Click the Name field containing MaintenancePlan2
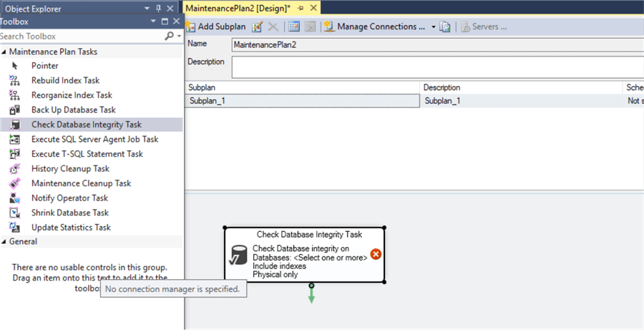The image size is (644, 330). coord(437,45)
